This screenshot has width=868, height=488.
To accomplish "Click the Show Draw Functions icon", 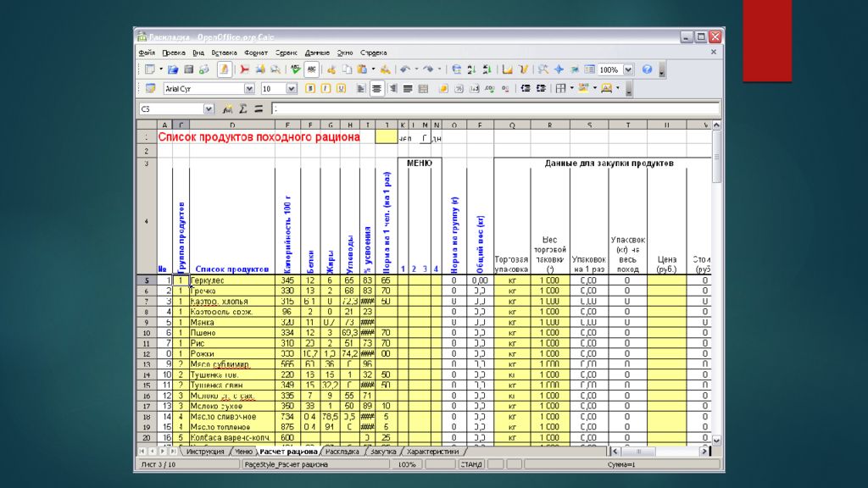I will point(523,69).
